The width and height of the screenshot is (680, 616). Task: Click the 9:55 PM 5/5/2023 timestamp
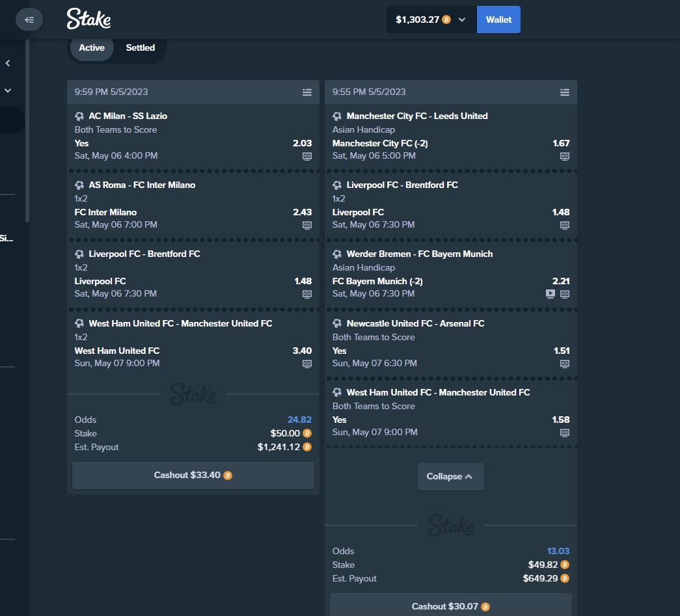tap(369, 92)
